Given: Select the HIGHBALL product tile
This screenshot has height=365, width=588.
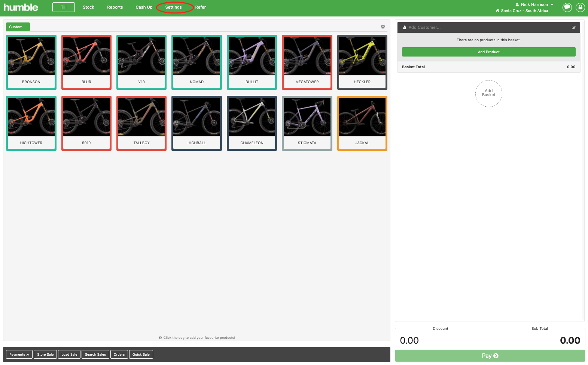Looking at the screenshot, I should point(196,124).
